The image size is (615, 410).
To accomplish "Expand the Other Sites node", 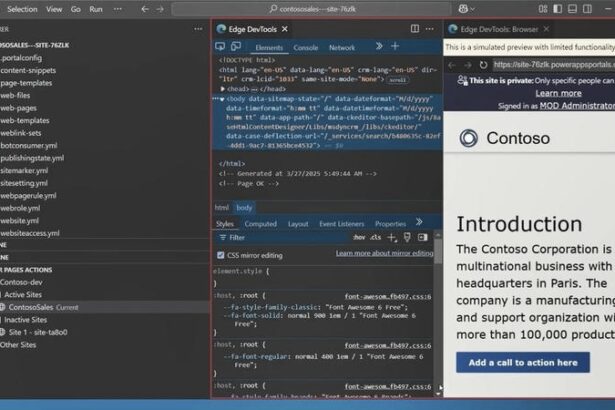I will [18, 345].
